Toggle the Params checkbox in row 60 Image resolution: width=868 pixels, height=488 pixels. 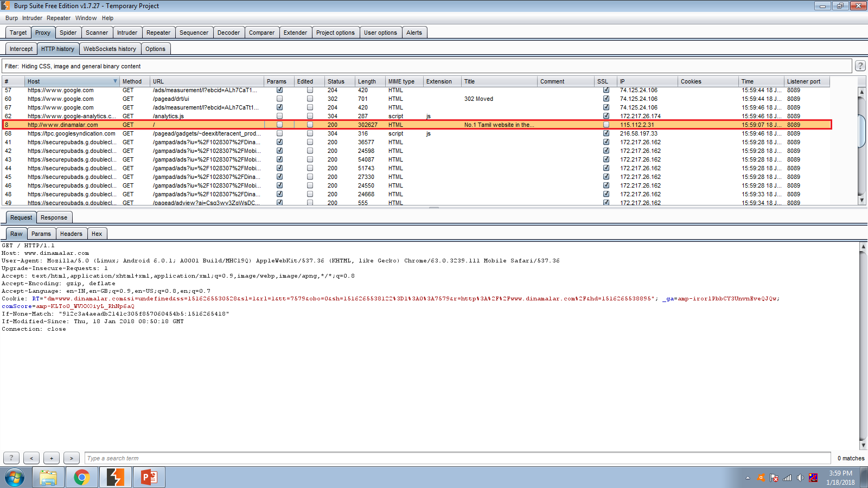279,99
